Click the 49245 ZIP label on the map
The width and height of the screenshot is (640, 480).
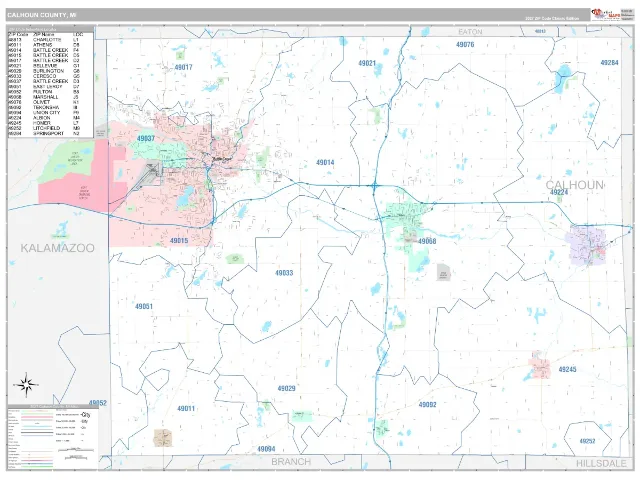(x=567, y=369)
